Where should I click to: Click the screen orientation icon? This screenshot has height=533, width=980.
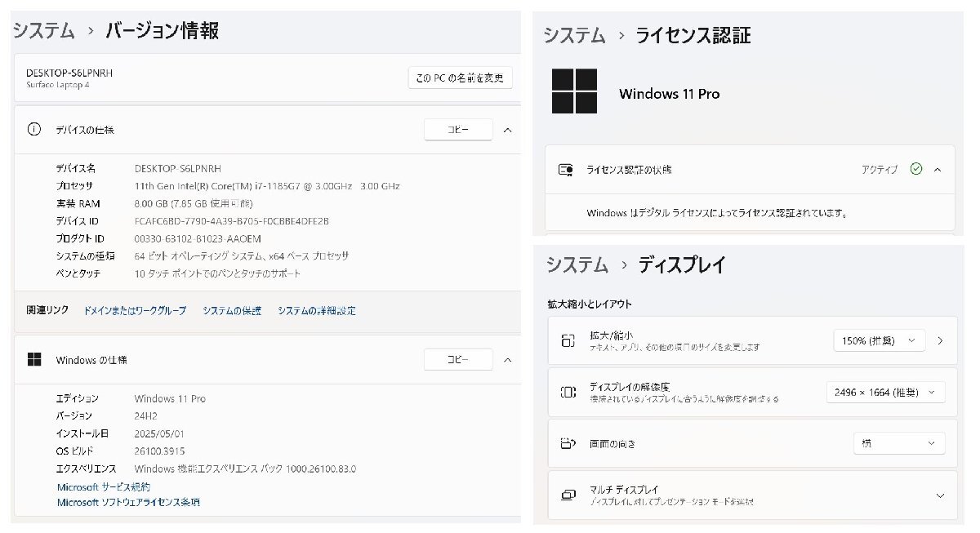point(568,444)
